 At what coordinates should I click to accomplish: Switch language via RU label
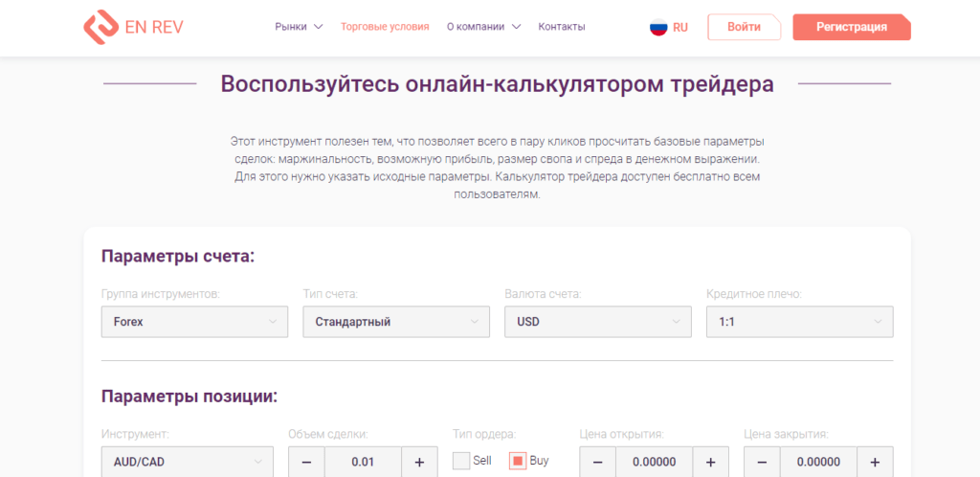[x=680, y=28]
